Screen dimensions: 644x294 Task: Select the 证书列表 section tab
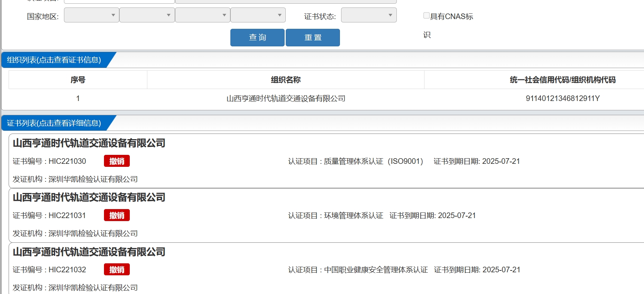point(54,123)
